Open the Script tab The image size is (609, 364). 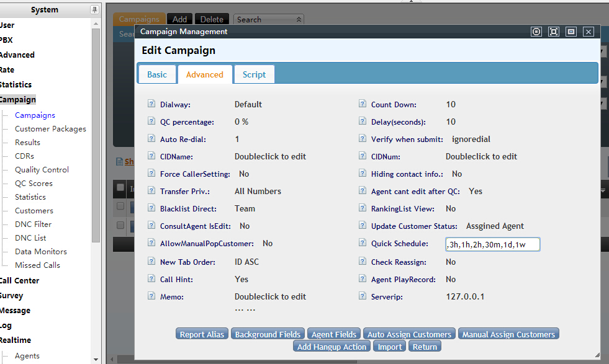(254, 74)
